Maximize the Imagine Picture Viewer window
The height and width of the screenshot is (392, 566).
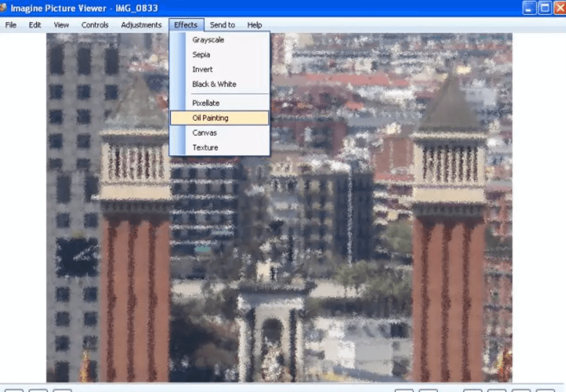(544, 8)
